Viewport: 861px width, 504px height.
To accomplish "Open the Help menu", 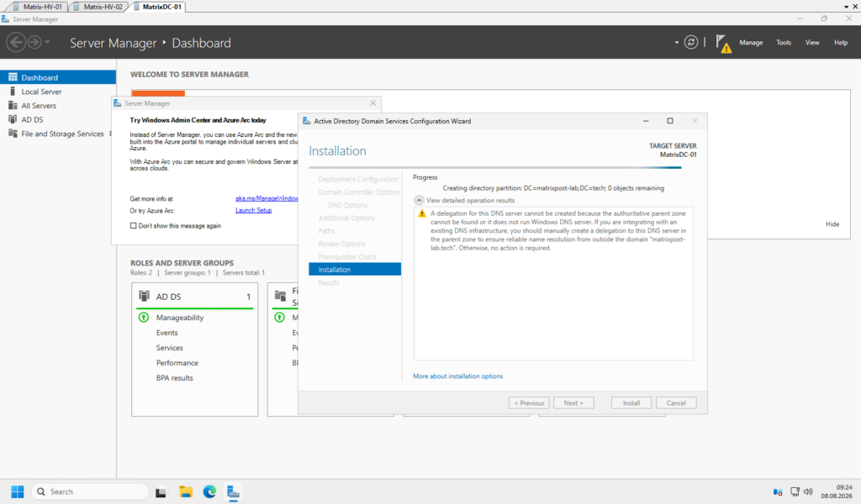I will [x=841, y=42].
